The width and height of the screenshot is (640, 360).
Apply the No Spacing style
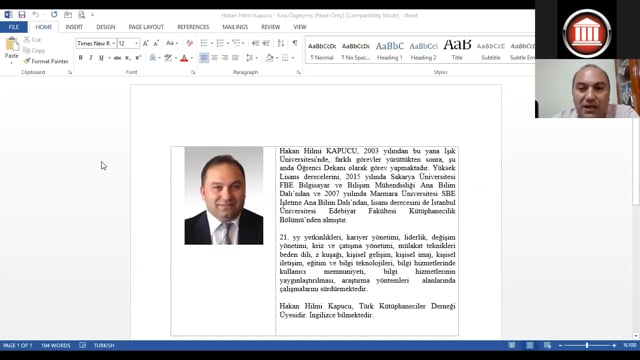356,51
